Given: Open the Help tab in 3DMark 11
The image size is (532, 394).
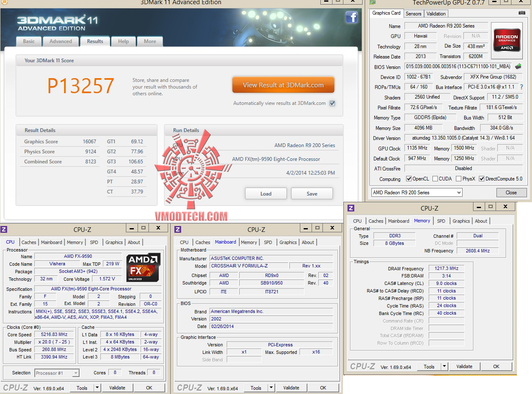Looking at the screenshot, I should click(123, 41).
